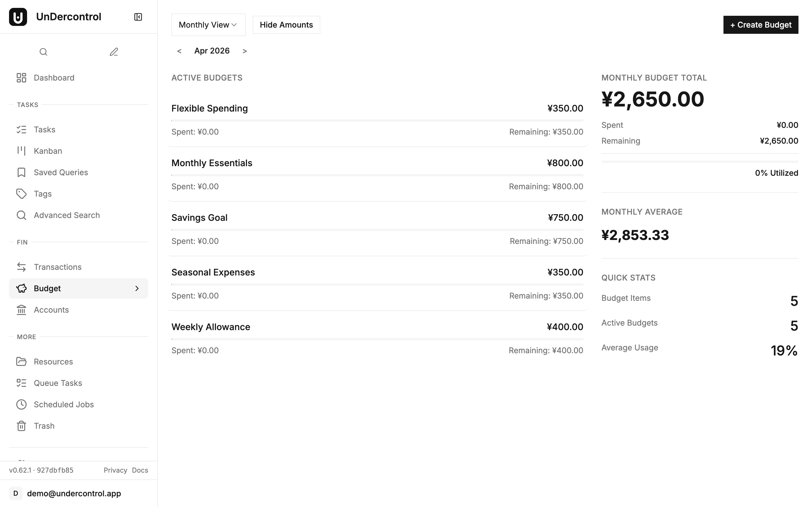Screen dimensions: 812x507
Task: Open the Dashboard from sidebar icon
Action: 21,77
